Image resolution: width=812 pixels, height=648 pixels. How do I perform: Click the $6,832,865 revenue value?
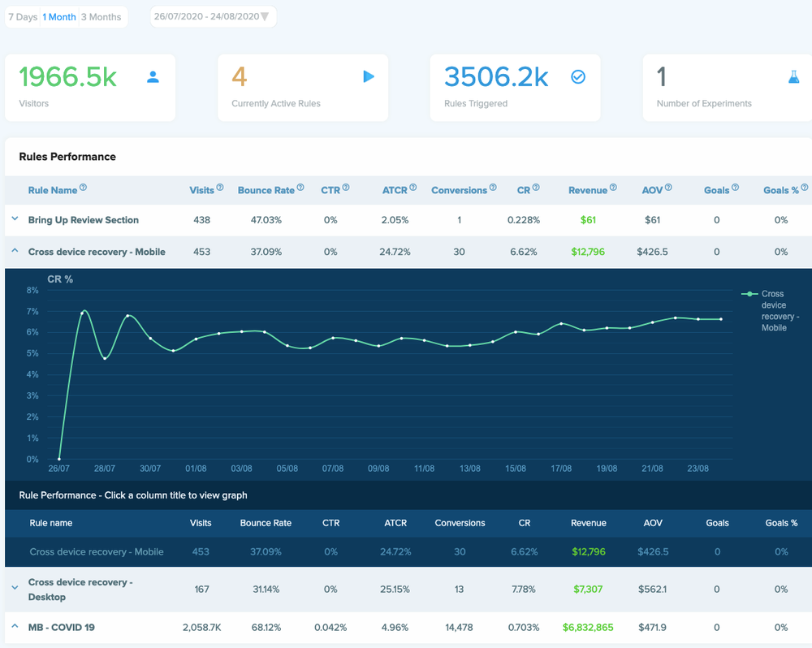[588, 627]
